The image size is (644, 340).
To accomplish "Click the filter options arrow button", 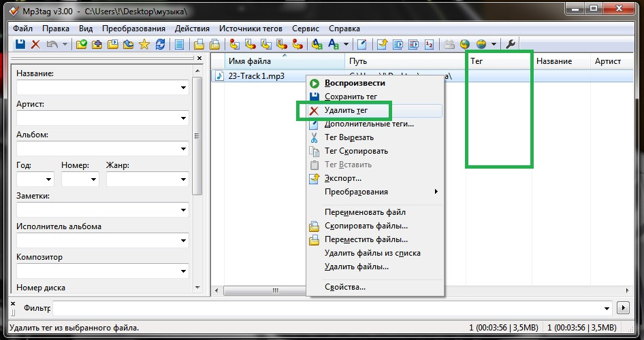I will coord(623,307).
